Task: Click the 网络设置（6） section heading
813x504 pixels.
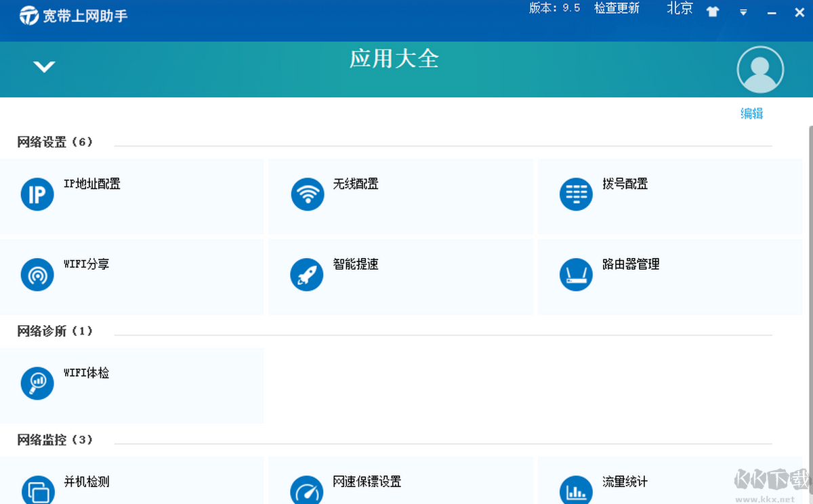Action: (x=55, y=142)
